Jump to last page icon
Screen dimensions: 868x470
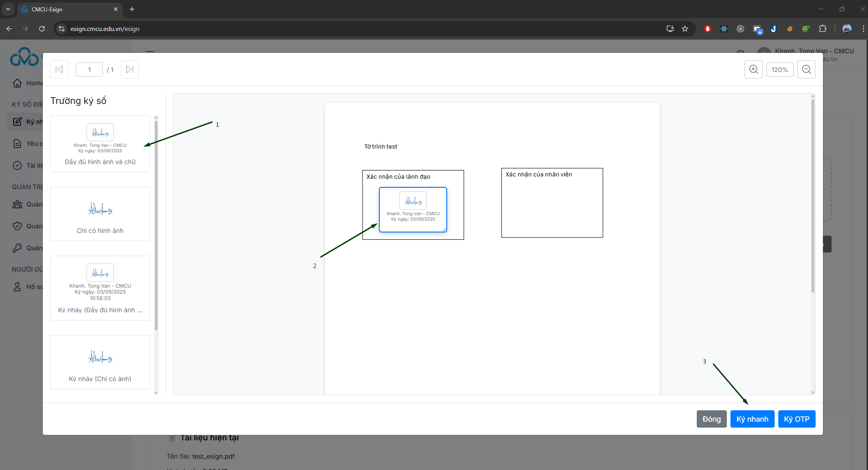pyautogui.click(x=130, y=70)
